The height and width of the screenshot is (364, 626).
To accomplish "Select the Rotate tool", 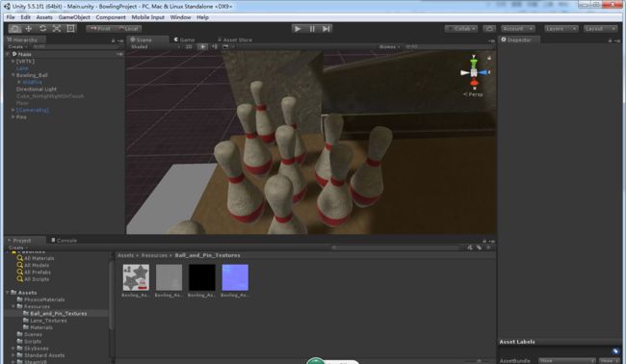I will pyautogui.click(x=42, y=28).
